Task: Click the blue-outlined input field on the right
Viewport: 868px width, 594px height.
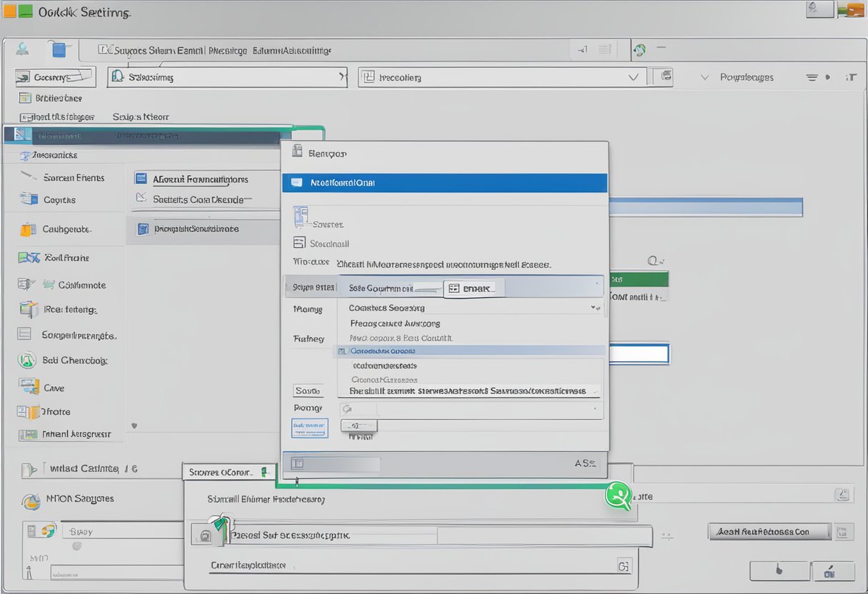Action: click(637, 353)
